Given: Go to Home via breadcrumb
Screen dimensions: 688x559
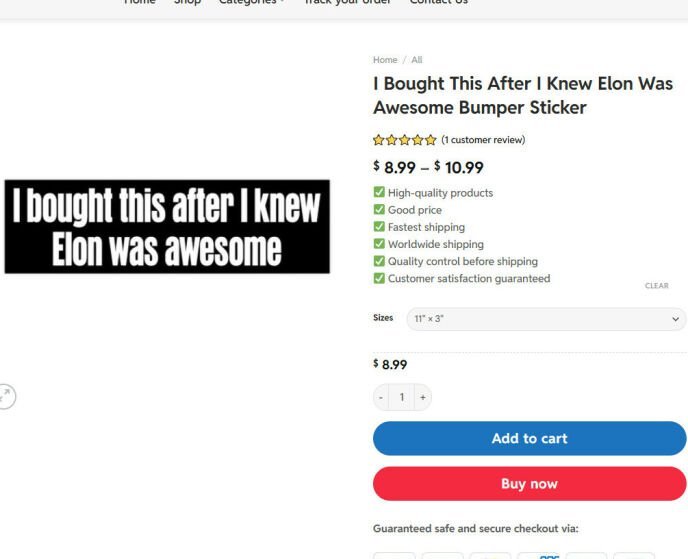Looking at the screenshot, I should coord(385,60).
